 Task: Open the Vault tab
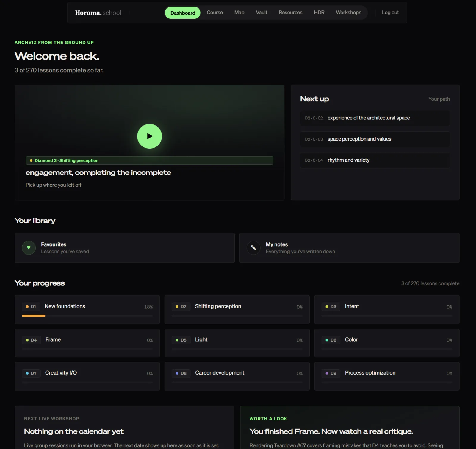coord(262,13)
